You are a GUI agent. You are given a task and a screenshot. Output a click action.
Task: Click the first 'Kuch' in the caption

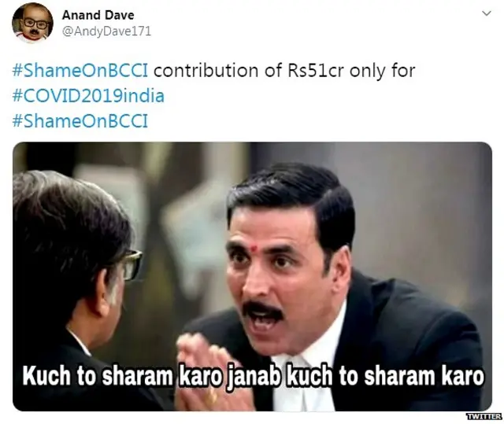[x=47, y=375]
